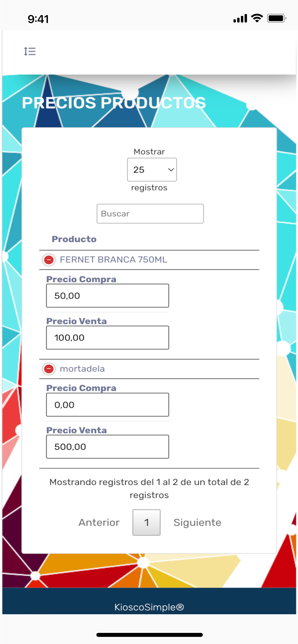Tap the Wi-Fi icon in status bar

coord(257,18)
